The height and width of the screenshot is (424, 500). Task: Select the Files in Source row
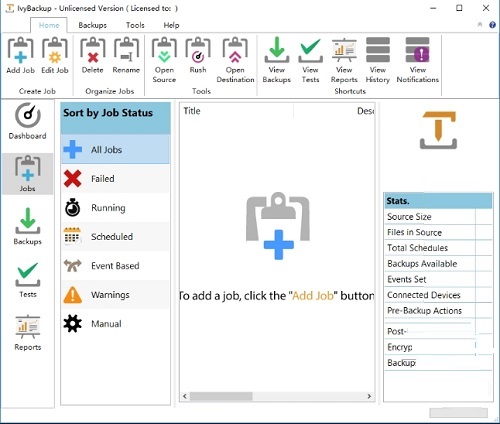[x=438, y=232]
